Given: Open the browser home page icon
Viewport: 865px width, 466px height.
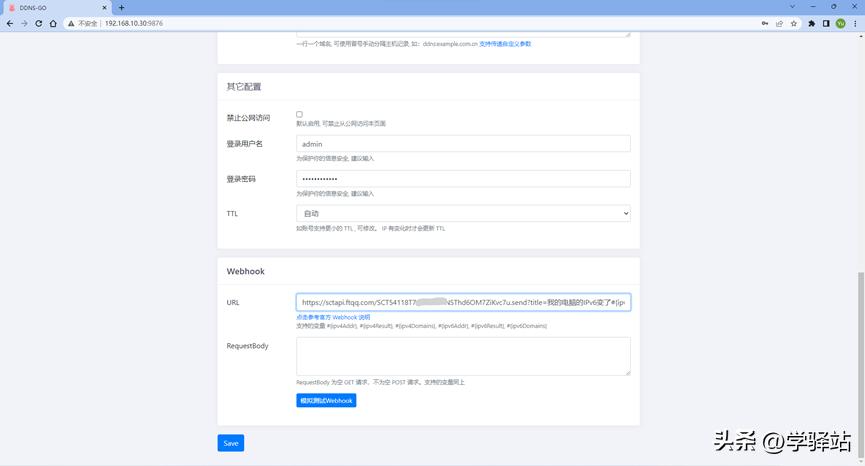Looking at the screenshot, I should [53, 24].
